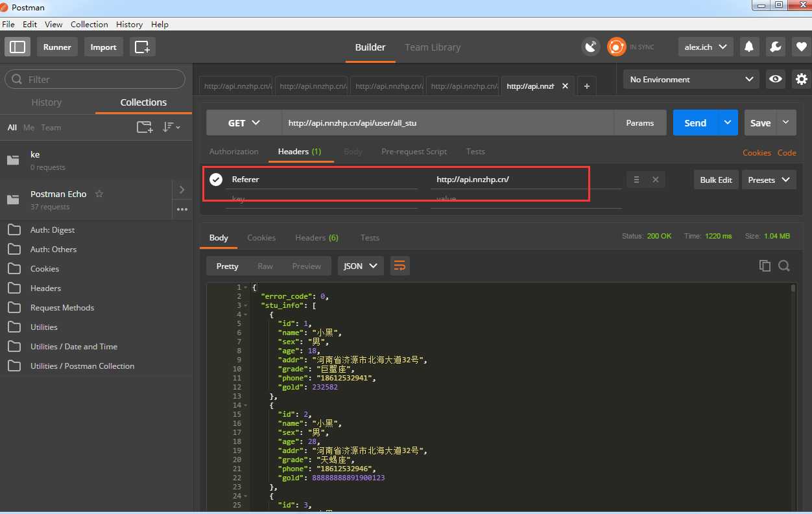
Task: Add a new request tab
Action: point(586,86)
